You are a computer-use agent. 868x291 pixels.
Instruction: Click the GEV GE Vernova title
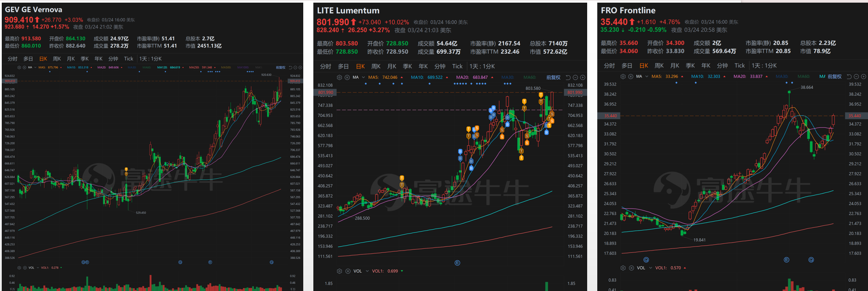coord(33,9)
